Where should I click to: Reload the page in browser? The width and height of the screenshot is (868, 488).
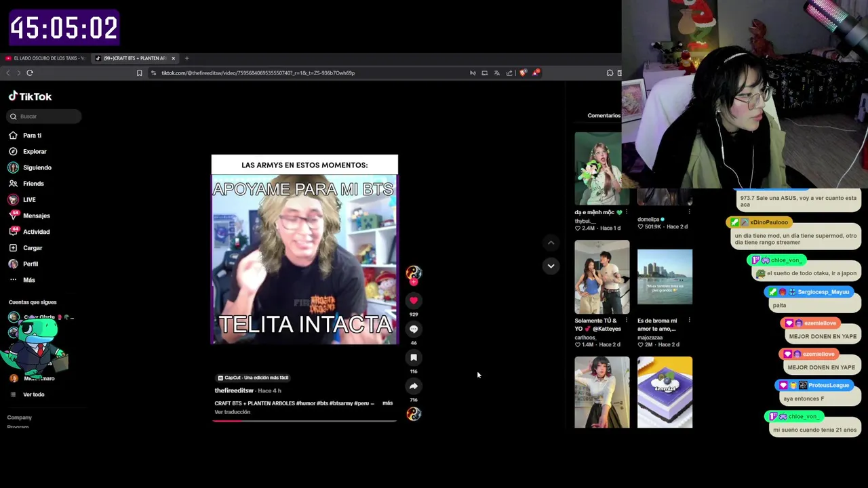point(30,73)
